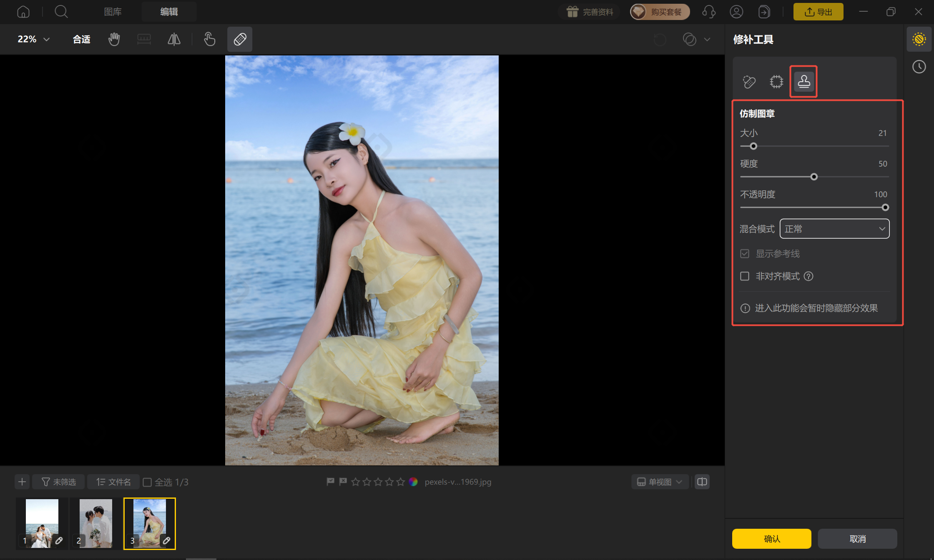Activate the hand pan tool
The height and width of the screenshot is (560, 934).
pos(114,39)
